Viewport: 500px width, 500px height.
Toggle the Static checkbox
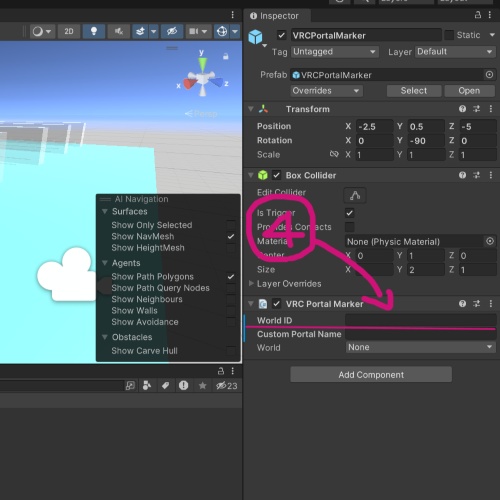(x=449, y=35)
